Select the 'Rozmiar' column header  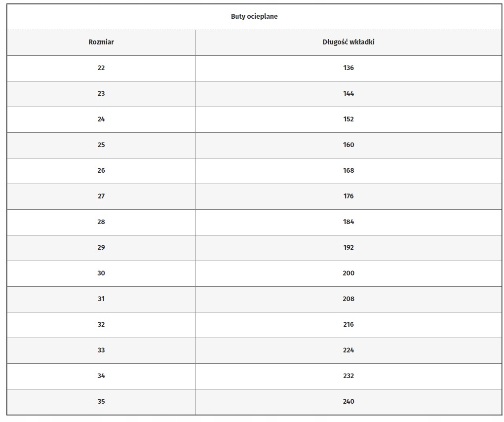tap(101, 42)
